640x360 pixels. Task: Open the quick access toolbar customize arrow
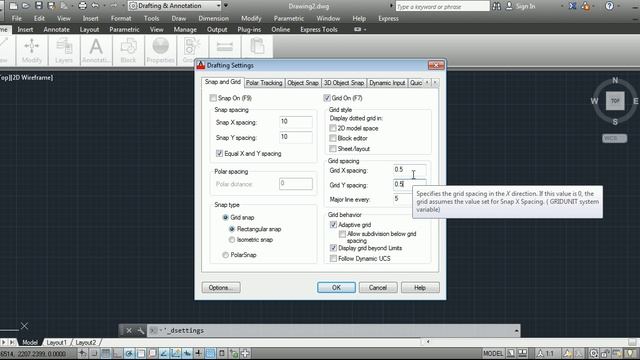pos(226,6)
